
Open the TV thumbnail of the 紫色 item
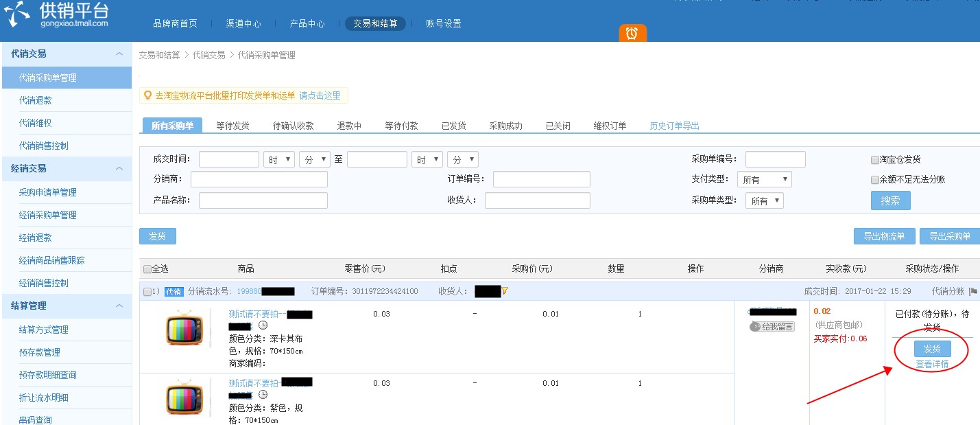point(184,398)
